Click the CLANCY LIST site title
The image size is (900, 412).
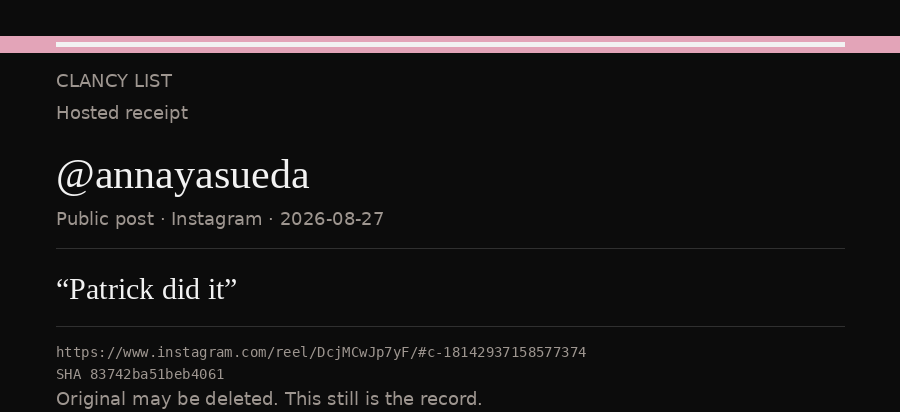[x=114, y=81]
